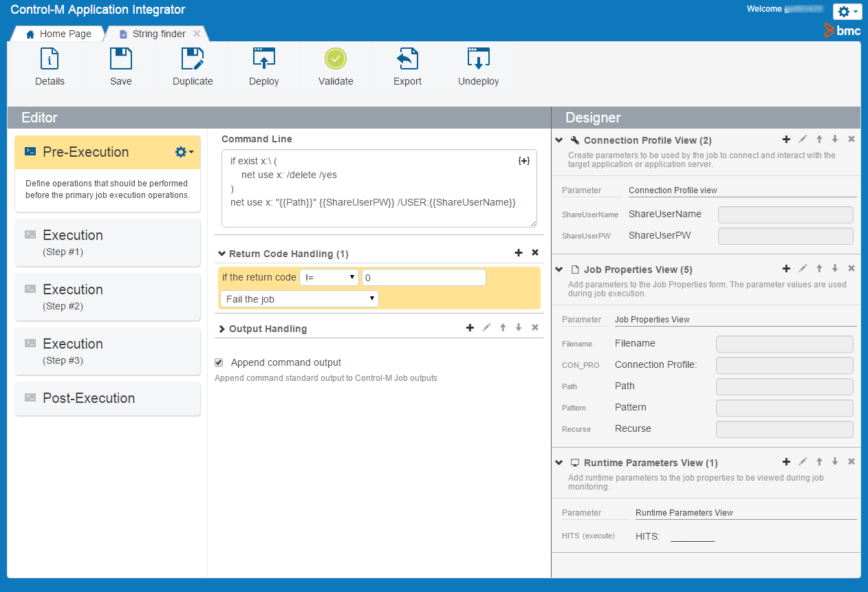Screen dimensions: 868x592
Task: Insert parameter using {+} icon in Command Line
Action: pyautogui.click(x=523, y=161)
